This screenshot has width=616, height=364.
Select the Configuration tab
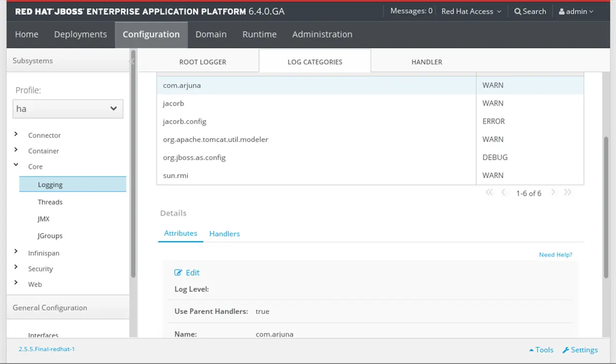(x=151, y=35)
